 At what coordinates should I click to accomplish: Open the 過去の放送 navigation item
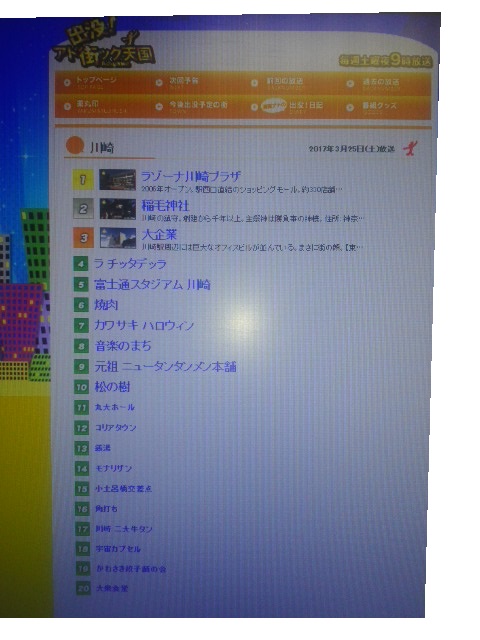click(380, 83)
